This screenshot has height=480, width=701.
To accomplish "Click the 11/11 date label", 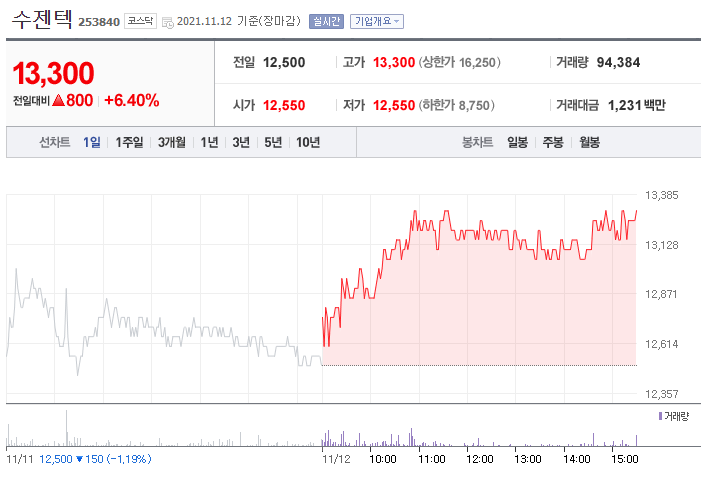I will click(20, 459).
